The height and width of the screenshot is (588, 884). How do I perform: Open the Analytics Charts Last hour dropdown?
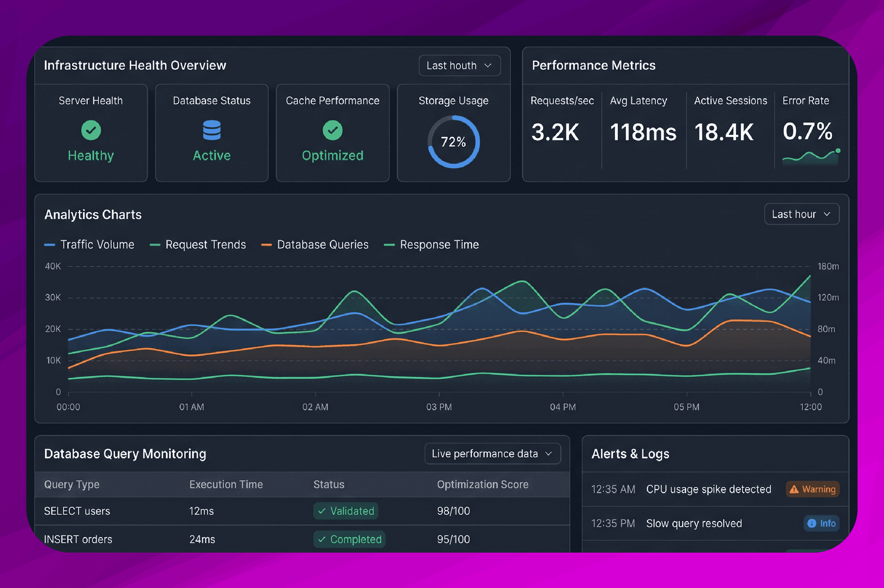coord(802,214)
